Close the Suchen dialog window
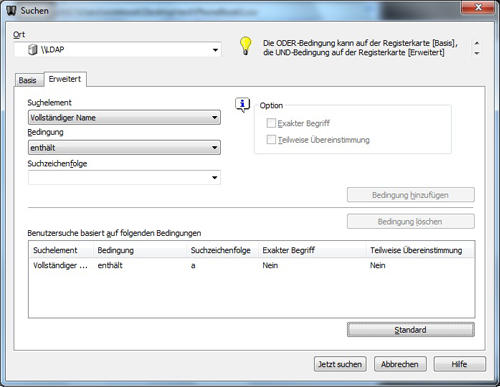The width and height of the screenshot is (500, 387). click(x=478, y=7)
